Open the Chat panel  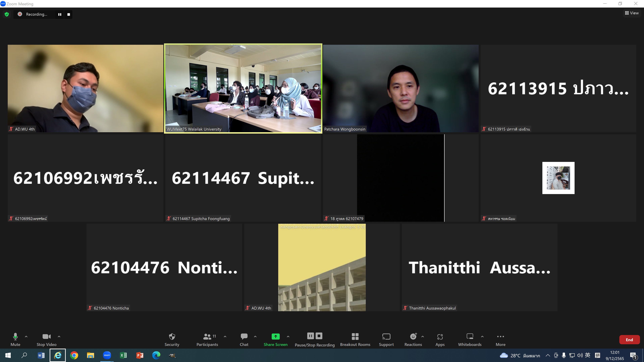coord(244,339)
